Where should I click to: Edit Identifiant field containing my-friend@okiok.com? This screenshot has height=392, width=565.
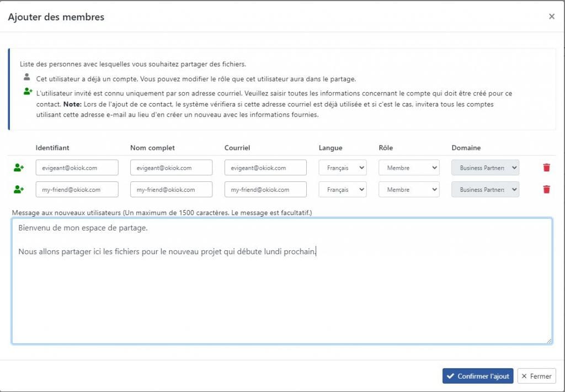click(x=77, y=190)
